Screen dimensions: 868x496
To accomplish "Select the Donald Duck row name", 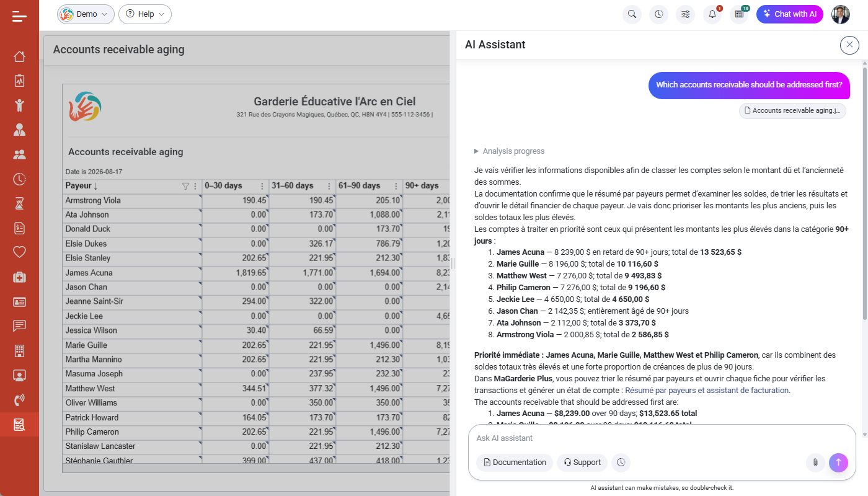I will [x=87, y=229].
